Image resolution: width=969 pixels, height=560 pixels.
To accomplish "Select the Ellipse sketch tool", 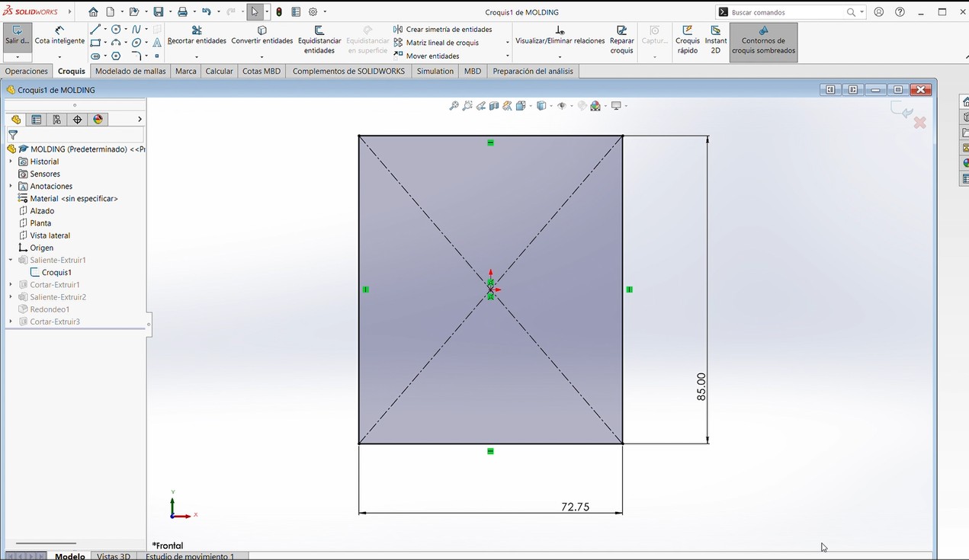I will [x=136, y=43].
